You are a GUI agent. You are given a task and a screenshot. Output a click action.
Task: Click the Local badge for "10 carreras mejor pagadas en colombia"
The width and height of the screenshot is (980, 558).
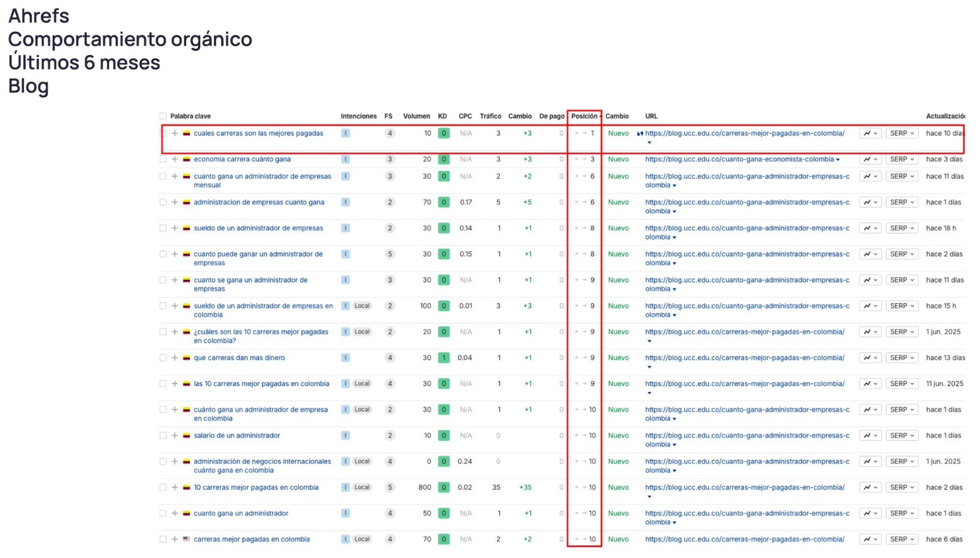click(362, 488)
